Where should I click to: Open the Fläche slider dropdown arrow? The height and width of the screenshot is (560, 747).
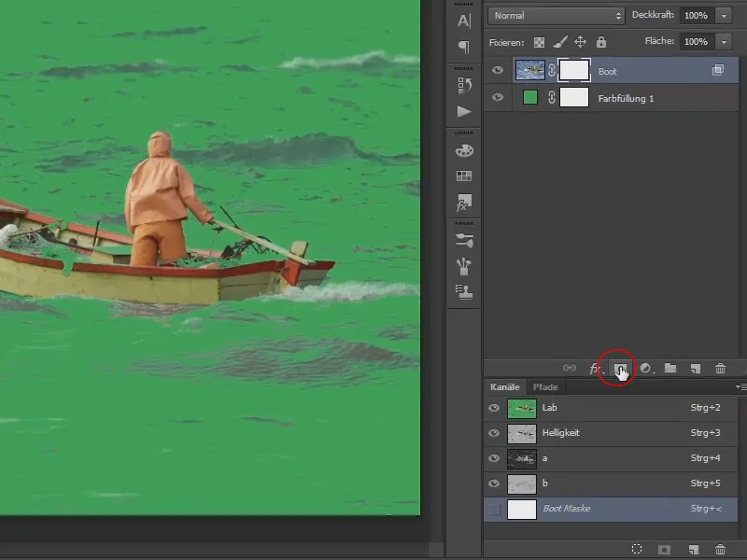724,42
